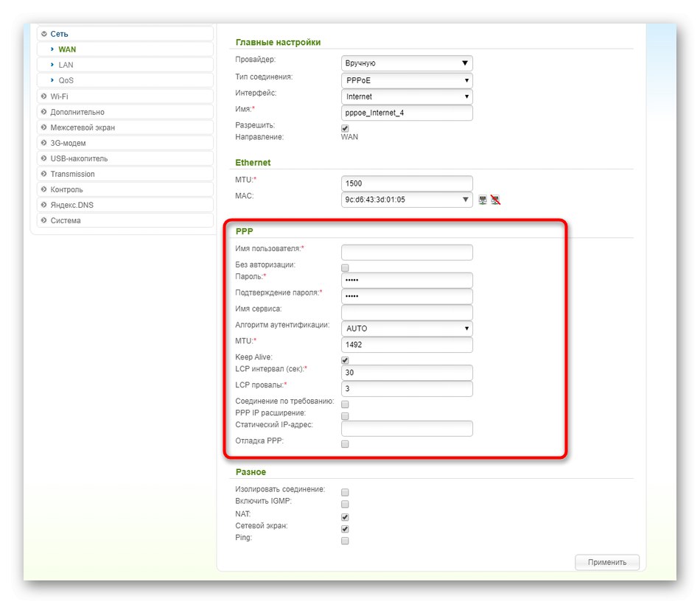Click the LCP провалы field

(x=407, y=389)
